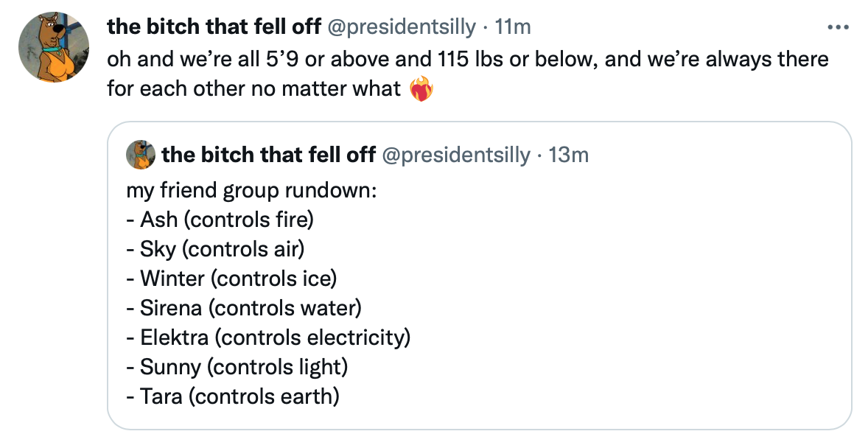
Task: Click @presidentsilly handle in quoted tweet
Action: (456, 155)
